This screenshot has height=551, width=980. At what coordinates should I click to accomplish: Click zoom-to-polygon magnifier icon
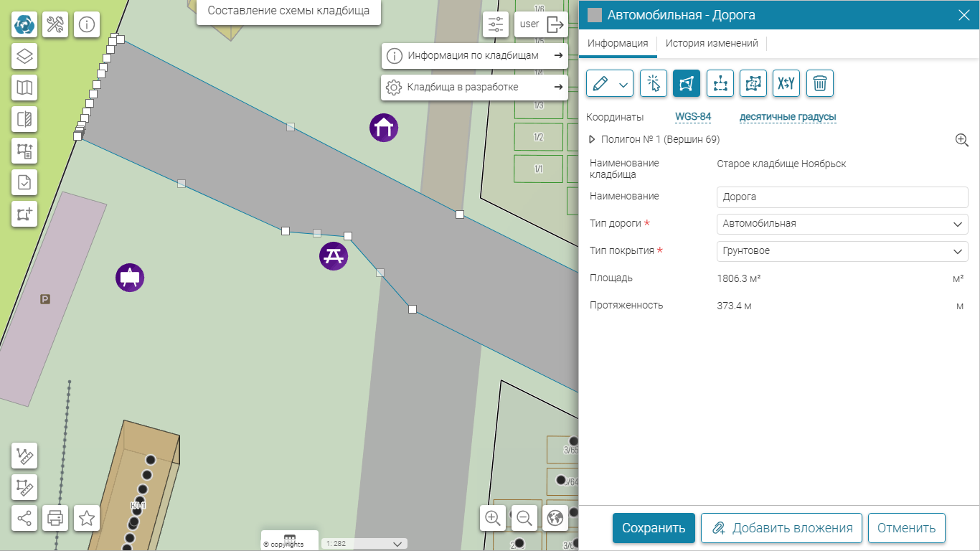click(x=962, y=140)
